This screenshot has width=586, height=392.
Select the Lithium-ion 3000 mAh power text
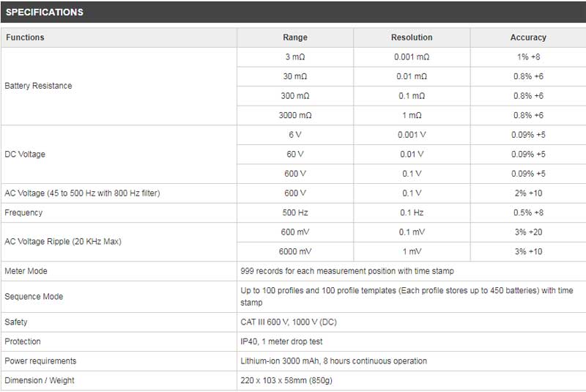333,361
